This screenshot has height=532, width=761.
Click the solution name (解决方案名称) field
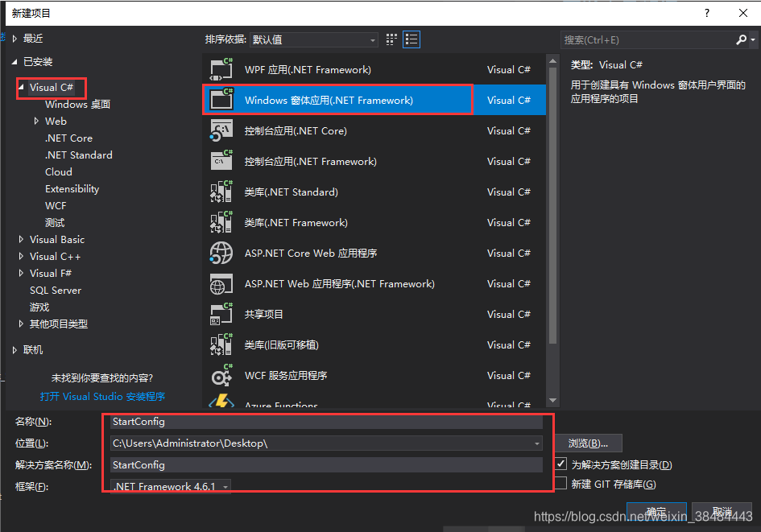click(326, 464)
